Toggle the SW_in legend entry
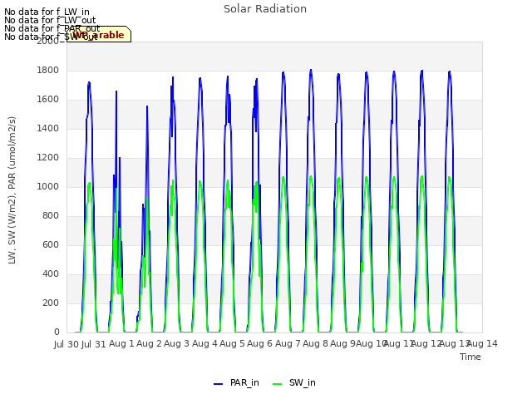Screen dimensions: 532x399 tap(294, 382)
